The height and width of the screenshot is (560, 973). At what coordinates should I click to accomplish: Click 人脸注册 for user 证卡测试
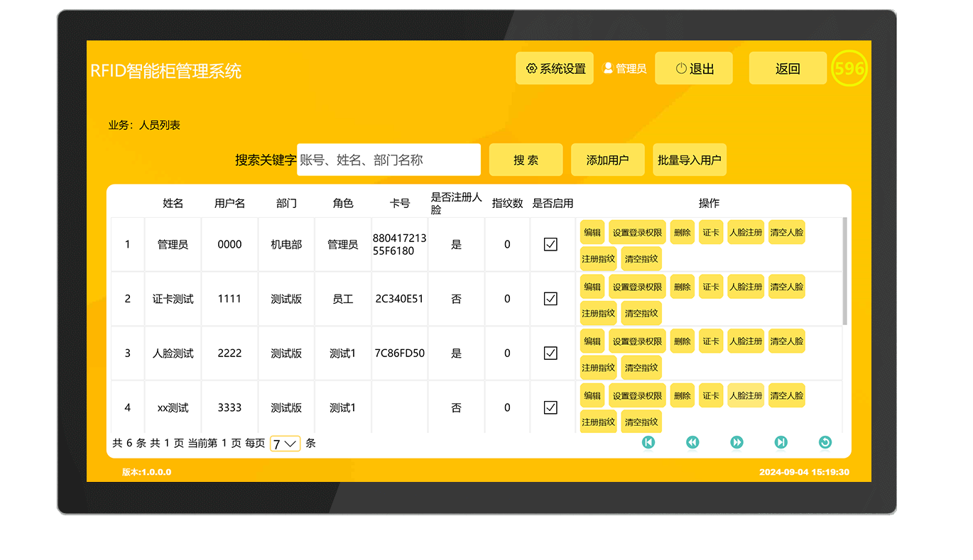(745, 287)
